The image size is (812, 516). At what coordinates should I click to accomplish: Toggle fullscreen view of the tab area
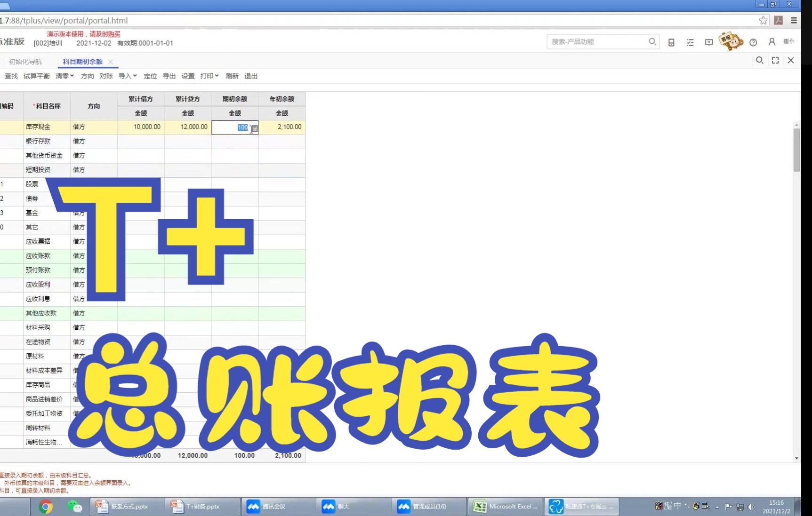click(775, 60)
